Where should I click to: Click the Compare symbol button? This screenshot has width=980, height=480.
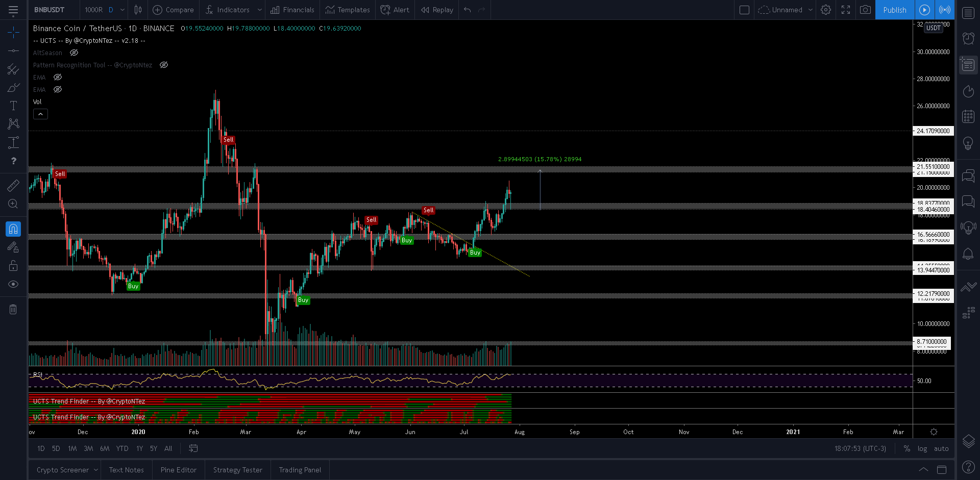tap(174, 10)
